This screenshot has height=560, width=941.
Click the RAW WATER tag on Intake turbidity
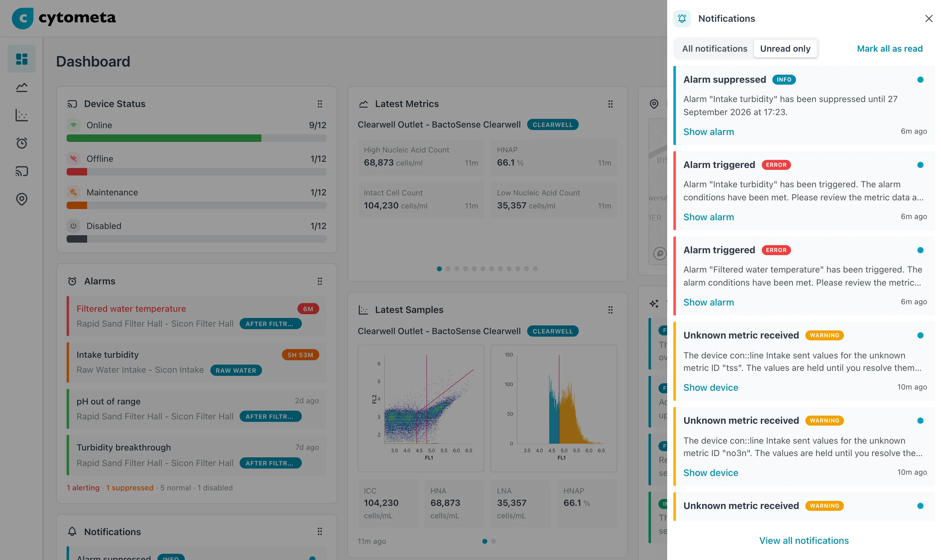coord(236,371)
